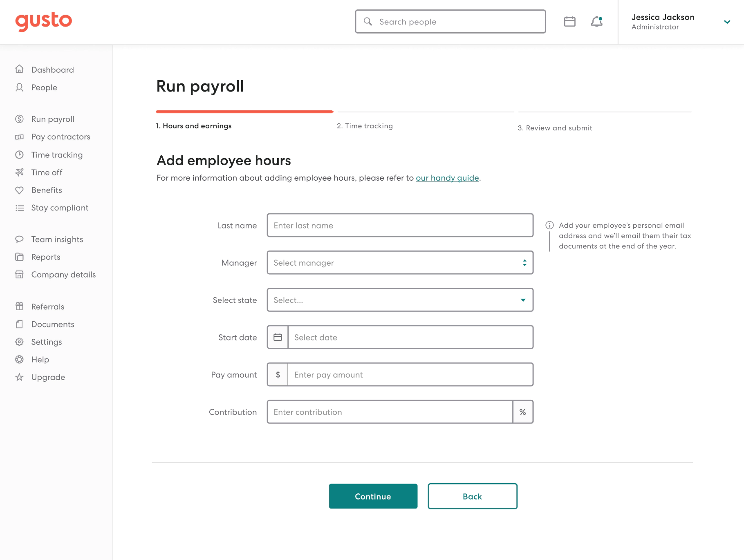Click the Settings gear icon
Image resolution: width=744 pixels, height=560 pixels.
point(19,342)
